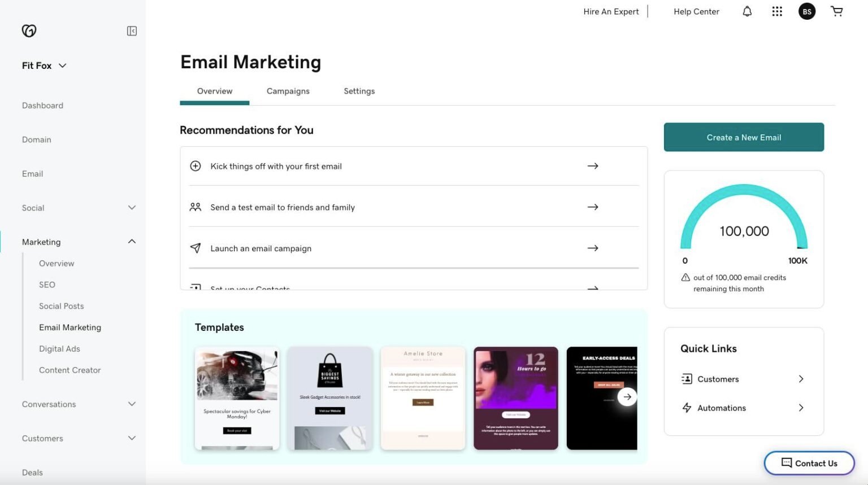
Task: Open the BS account avatar
Action: pyautogui.click(x=806, y=11)
